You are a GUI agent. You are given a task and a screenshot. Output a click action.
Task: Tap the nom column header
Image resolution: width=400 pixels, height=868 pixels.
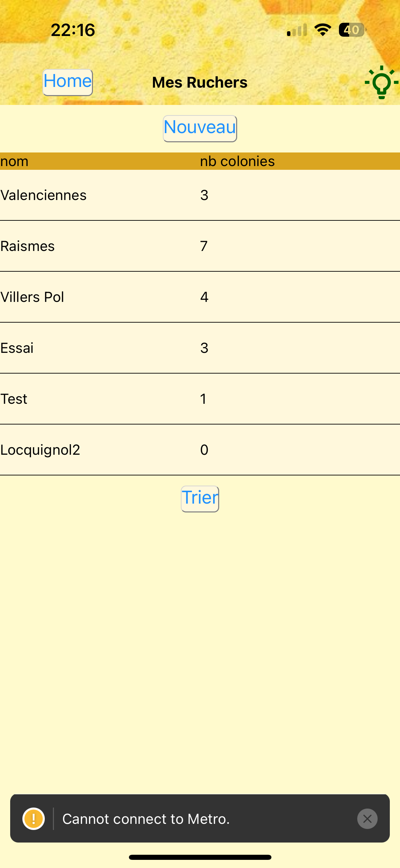[x=14, y=161]
